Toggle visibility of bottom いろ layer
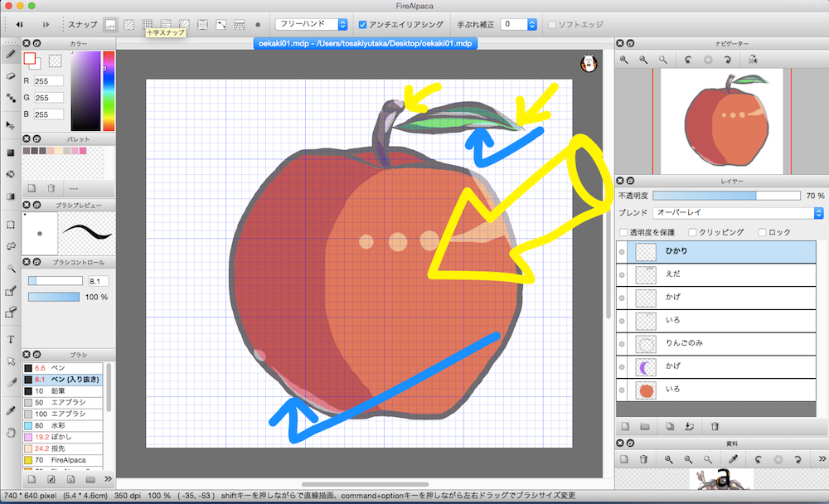The width and height of the screenshot is (829, 504). [x=622, y=390]
